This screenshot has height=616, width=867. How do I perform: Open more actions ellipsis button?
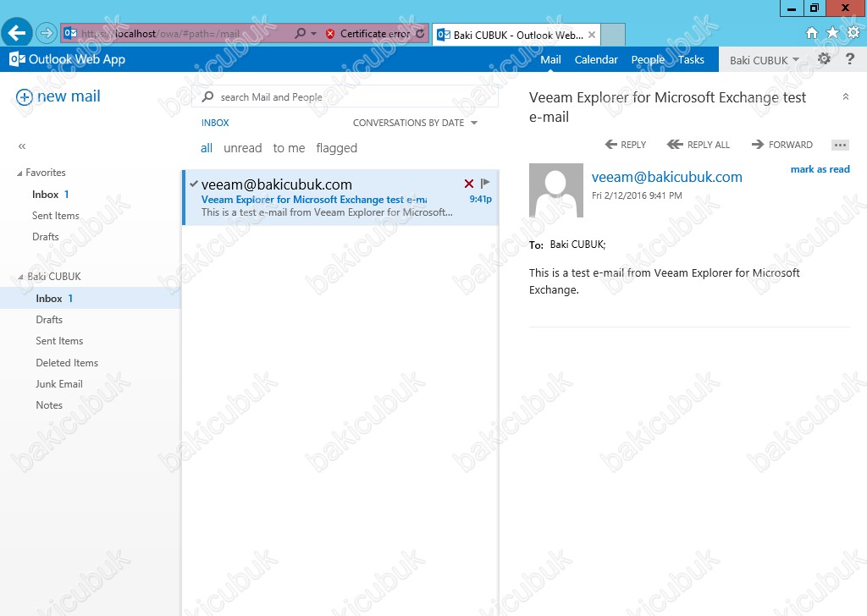pyautogui.click(x=840, y=146)
